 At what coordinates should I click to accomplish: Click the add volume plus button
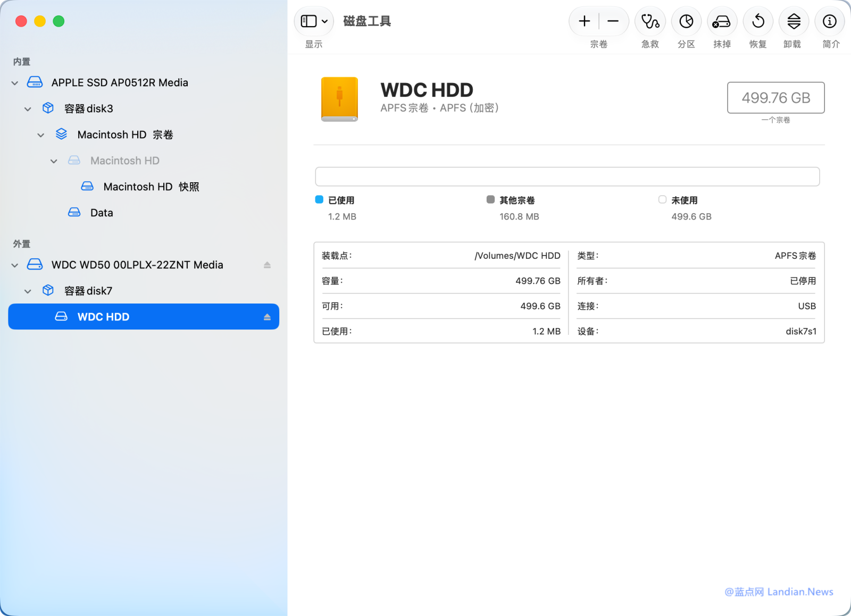pos(585,21)
